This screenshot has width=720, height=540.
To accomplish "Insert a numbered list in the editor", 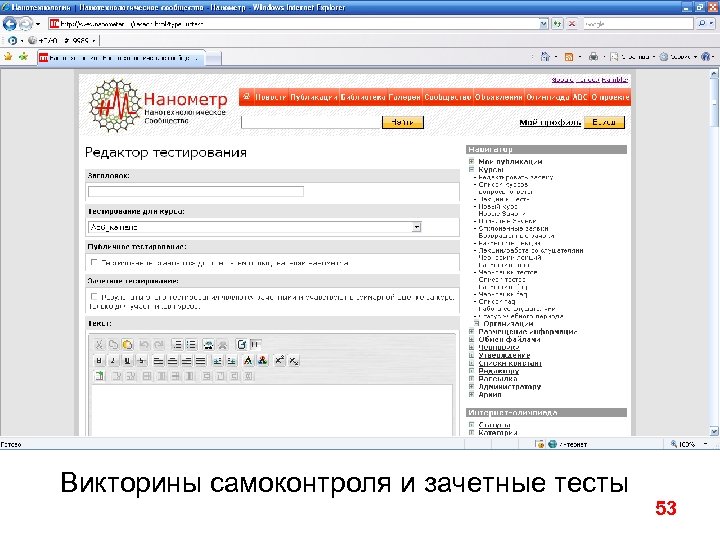I will (177, 344).
